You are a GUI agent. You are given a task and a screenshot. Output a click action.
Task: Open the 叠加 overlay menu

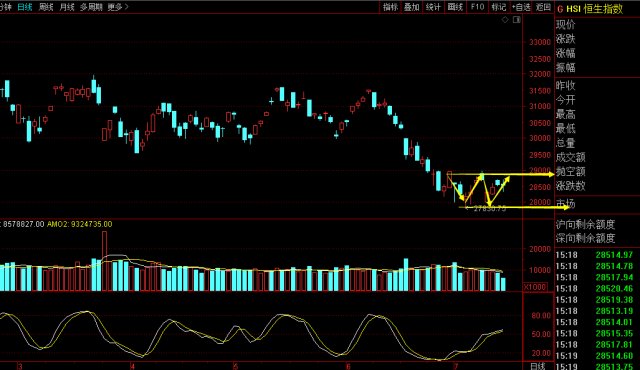[411, 7]
